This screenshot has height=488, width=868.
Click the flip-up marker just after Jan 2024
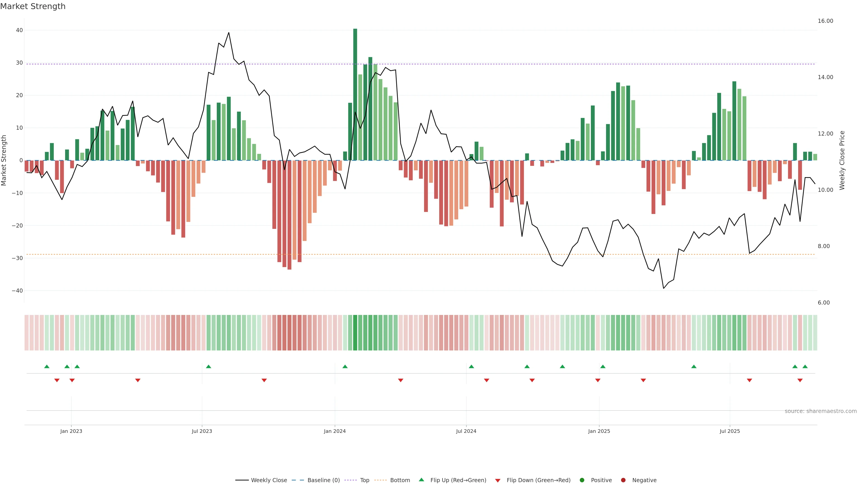[345, 366]
